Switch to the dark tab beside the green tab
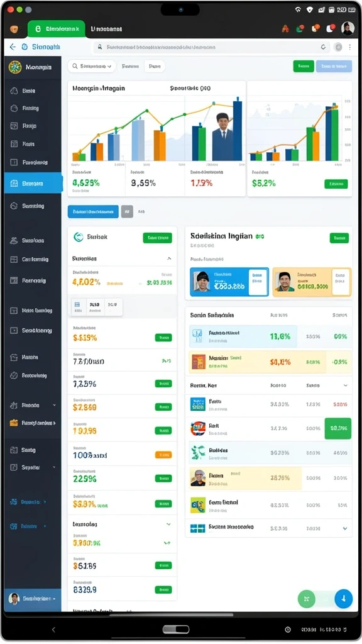This screenshot has width=362, height=644. [x=106, y=29]
